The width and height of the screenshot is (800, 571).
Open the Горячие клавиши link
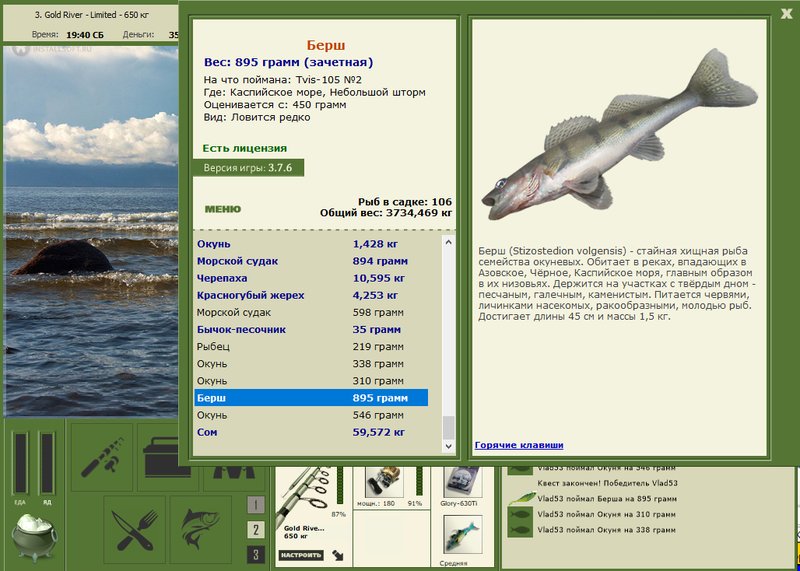pos(519,445)
